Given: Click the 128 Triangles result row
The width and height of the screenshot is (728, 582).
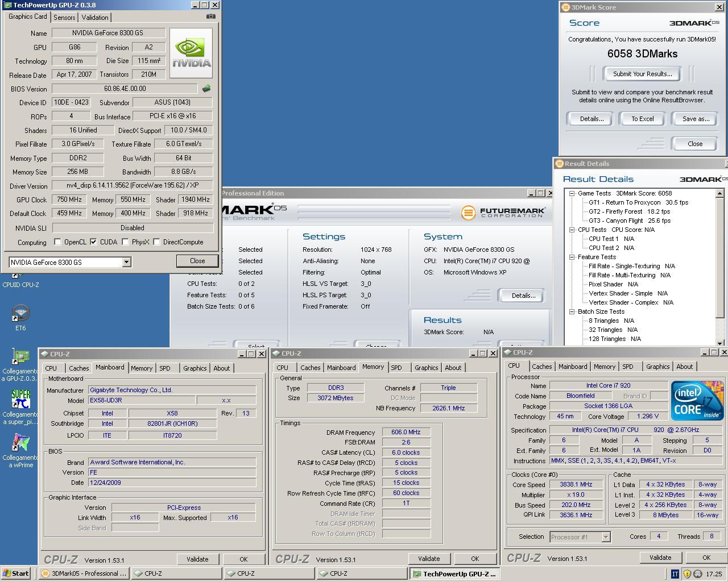Looking at the screenshot, I should pos(614,339).
